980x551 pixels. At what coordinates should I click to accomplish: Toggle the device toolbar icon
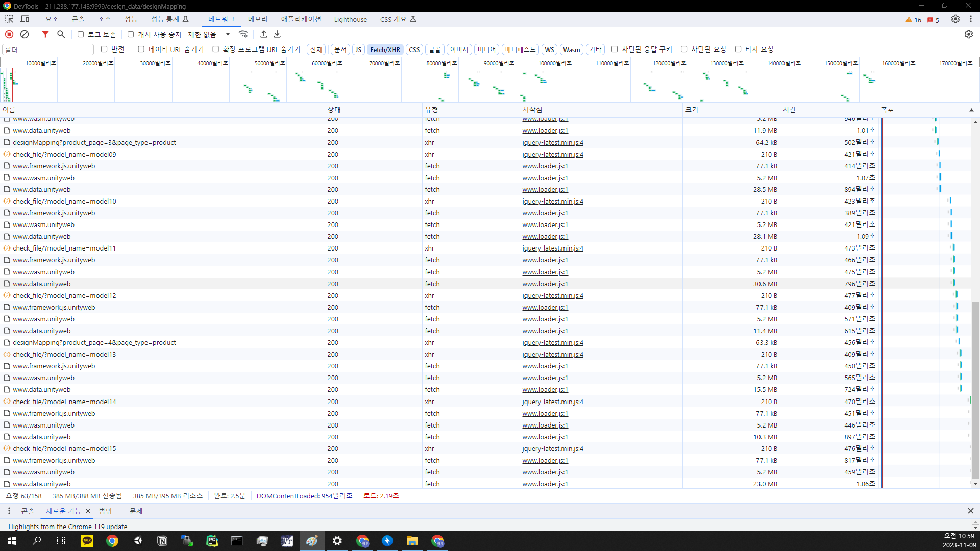(x=24, y=19)
